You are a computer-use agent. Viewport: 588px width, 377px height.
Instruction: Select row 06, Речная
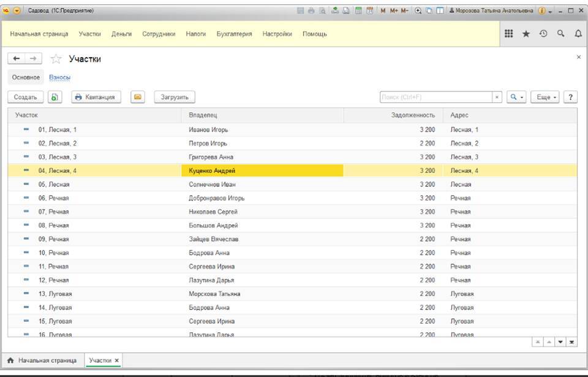tap(293, 198)
